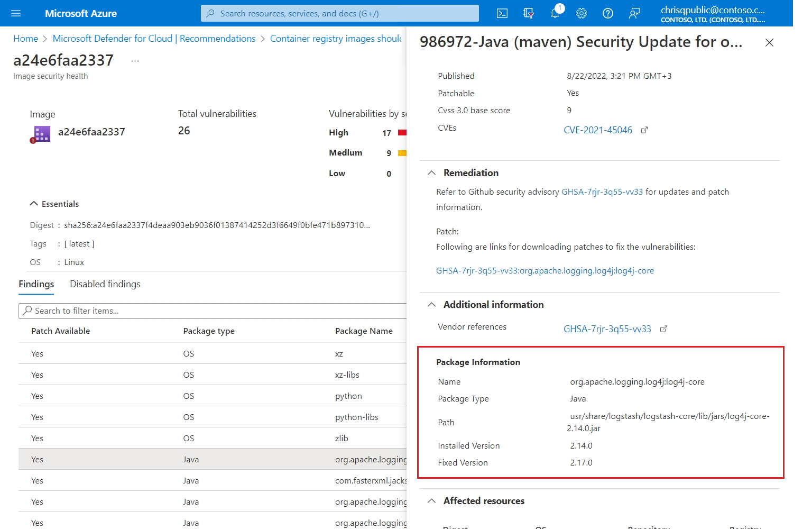Click the Search to filter items field

coord(213,311)
